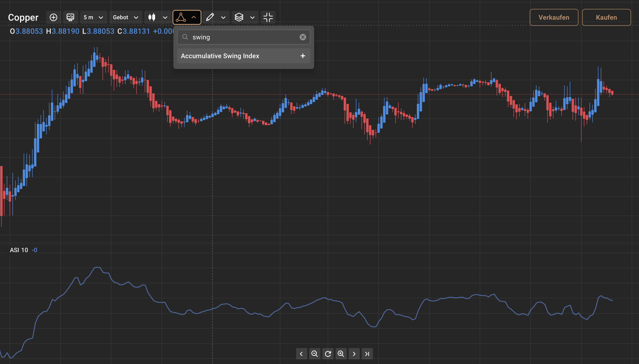This screenshot has height=364, width=639.
Task: Click the add symbol plus-circle icon
Action: [x=53, y=17]
